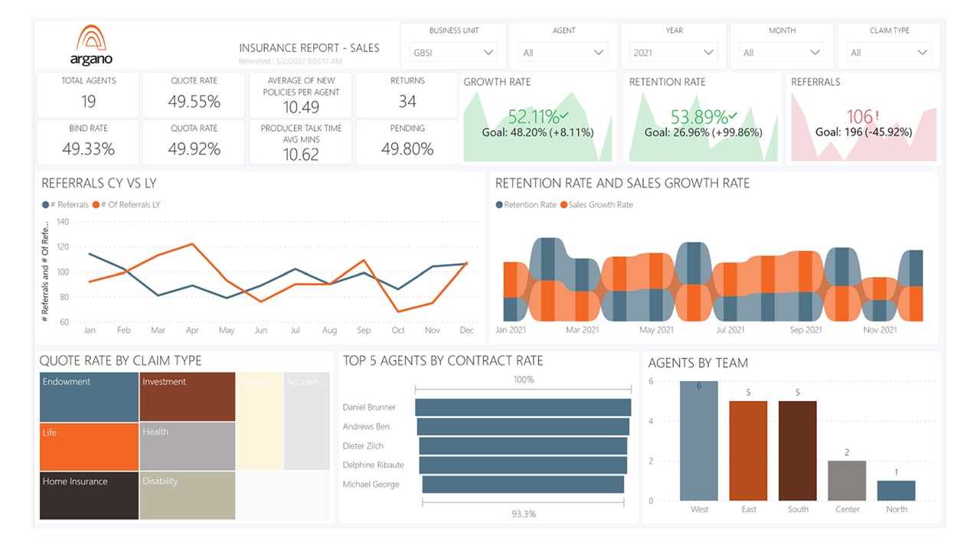
Task: Click the Average of New Policies card
Action: (x=301, y=95)
